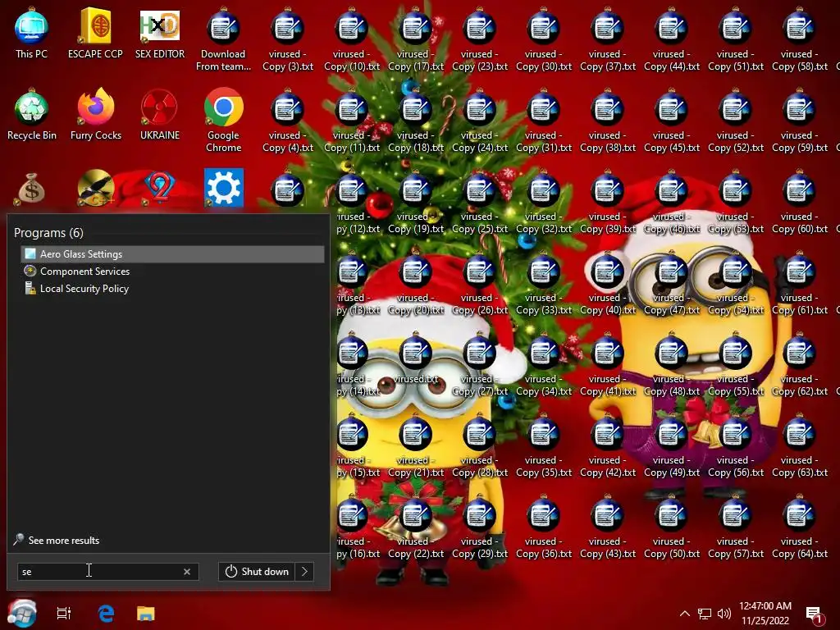The height and width of the screenshot is (630, 840).
Task: Click See more results link
Action: [64, 540]
